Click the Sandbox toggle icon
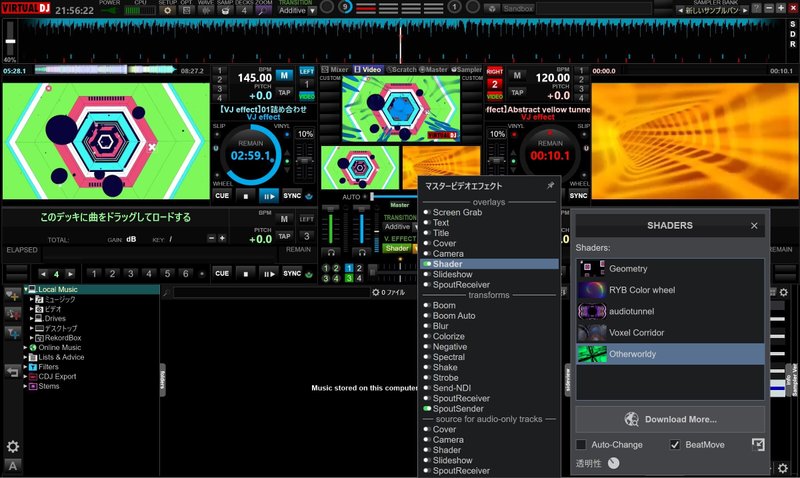The height and width of the screenshot is (478, 800). [492, 8]
